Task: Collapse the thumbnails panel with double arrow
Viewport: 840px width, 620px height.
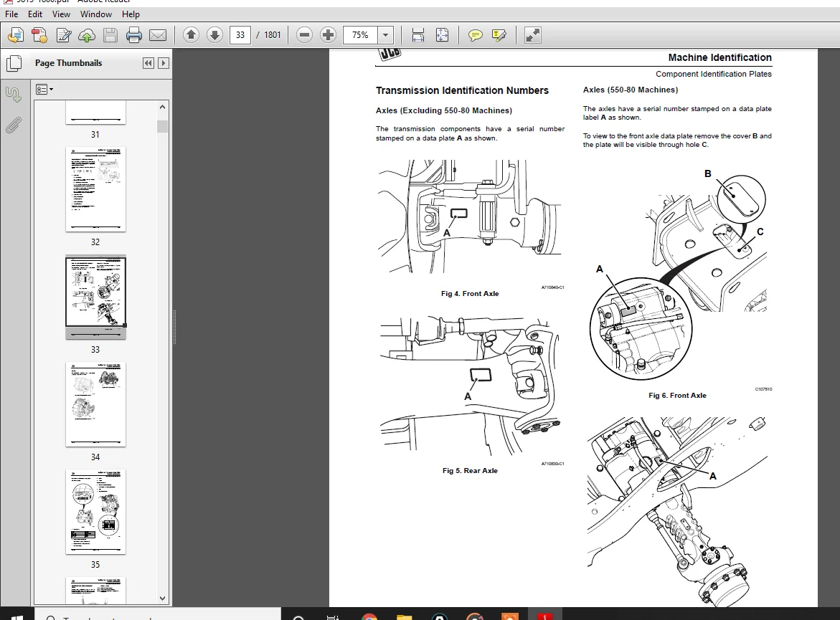Action: 148,63
